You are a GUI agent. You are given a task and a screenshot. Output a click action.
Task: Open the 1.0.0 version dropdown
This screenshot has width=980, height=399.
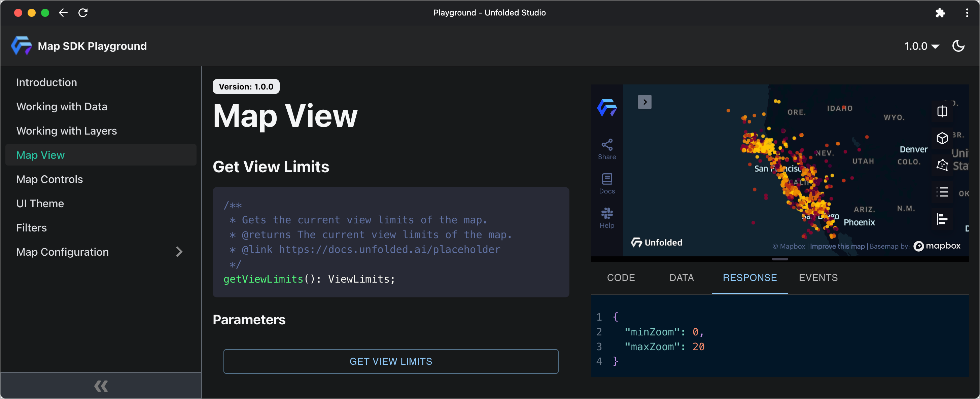pos(921,46)
